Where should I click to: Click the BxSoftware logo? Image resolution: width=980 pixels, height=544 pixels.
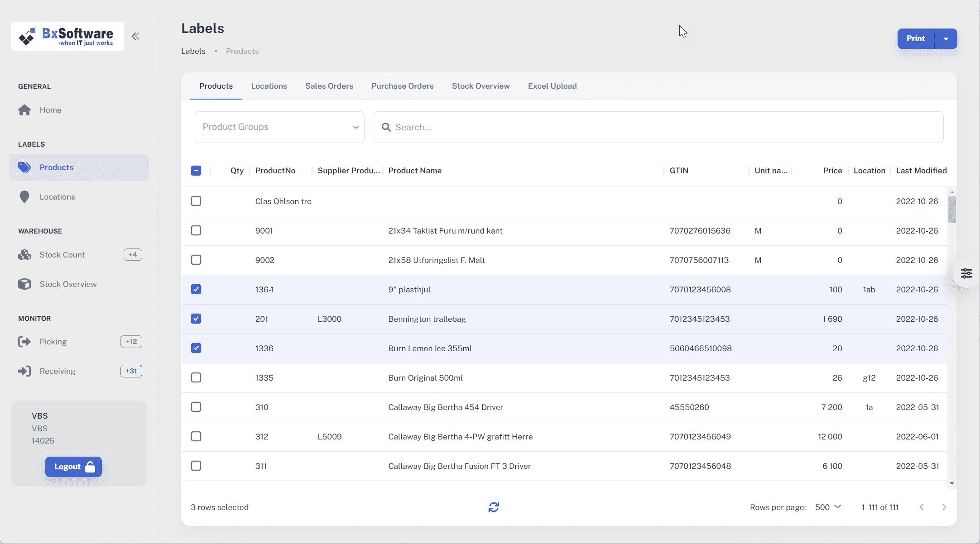tap(67, 36)
